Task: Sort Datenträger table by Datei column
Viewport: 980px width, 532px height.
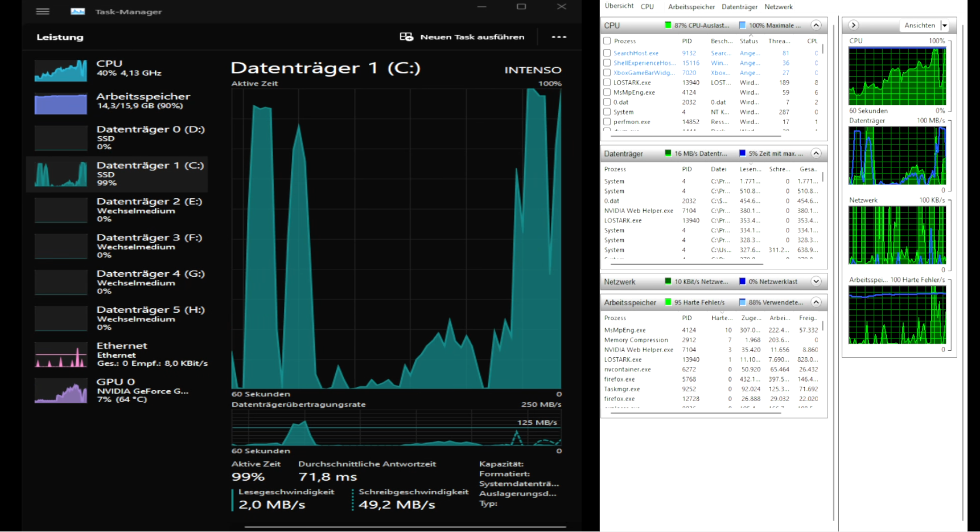Action: pyautogui.click(x=719, y=169)
